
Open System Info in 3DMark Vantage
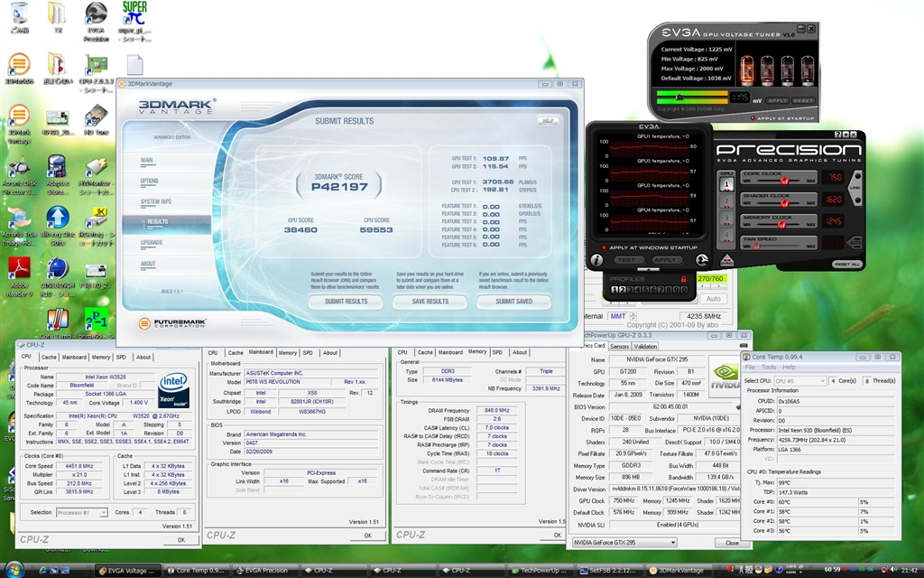pos(156,201)
